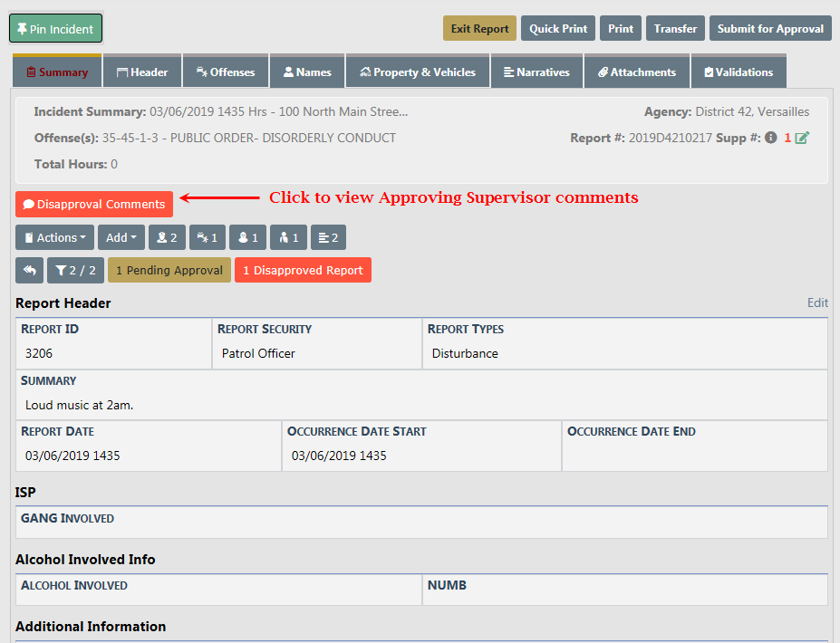Click the Edit link for Report Header
Image resolution: width=840 pixels, height=643 pixels.
pyautogui.click(x=817, y=303)
